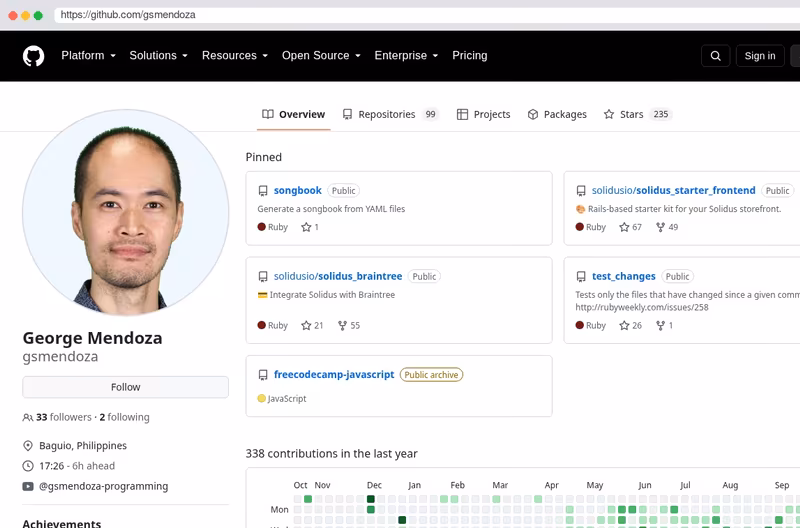The width and height of the screenshot is (800, 528).
Task: Click the '338 contributions in the last year' heading
Action: (x=332, y=454)
